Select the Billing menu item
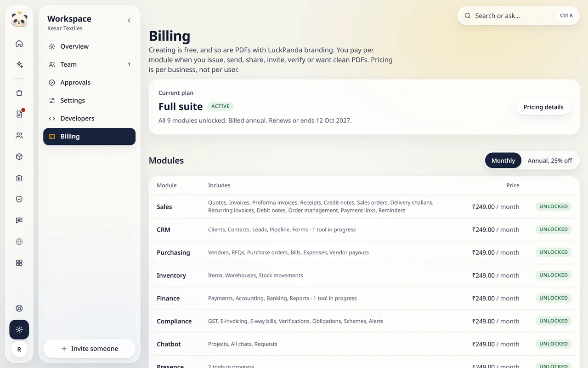This screenshot has height=368, width=588. (x=89, y=137)
